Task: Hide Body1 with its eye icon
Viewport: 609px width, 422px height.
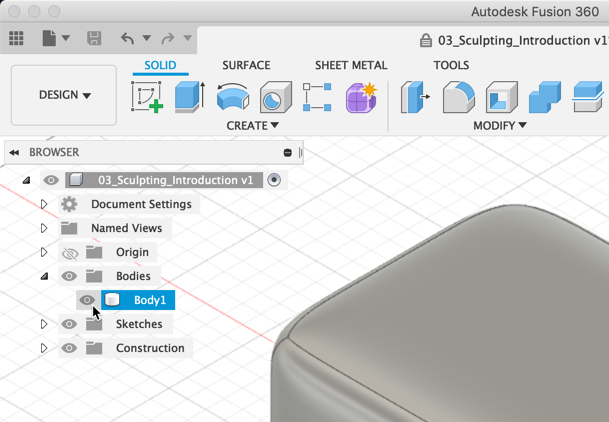Action: pyautogui.click(x=87, y=300)
